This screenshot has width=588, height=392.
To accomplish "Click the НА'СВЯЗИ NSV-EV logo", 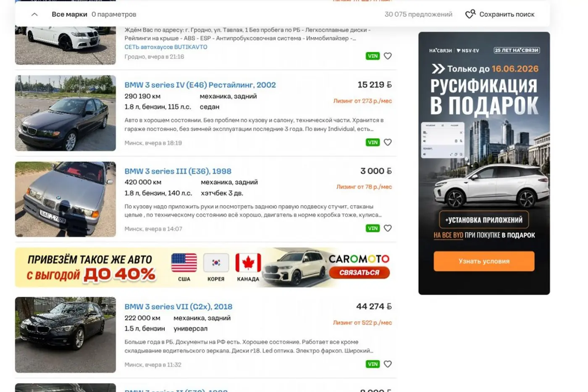I will point(454,50).
